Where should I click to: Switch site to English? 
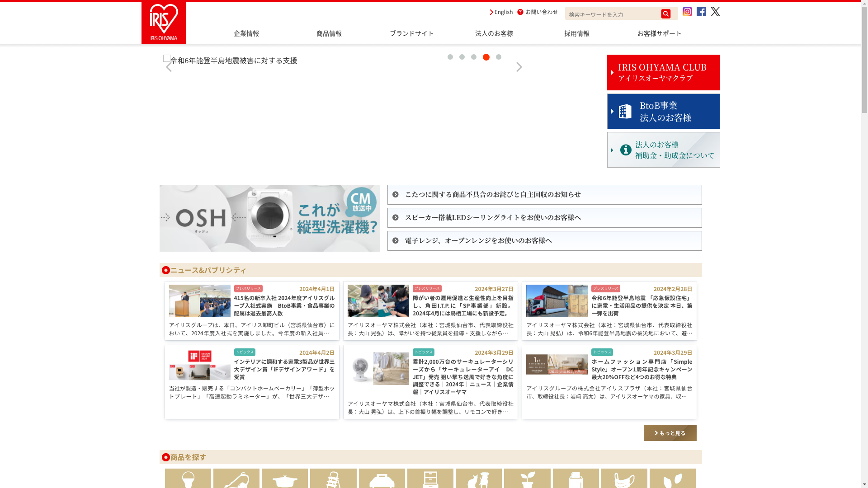click(501, 12)
